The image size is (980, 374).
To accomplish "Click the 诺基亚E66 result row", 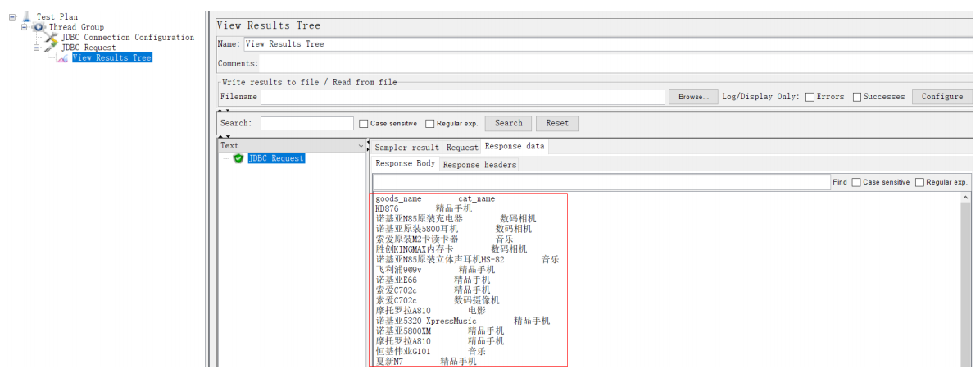I will [x=433, y=280].
